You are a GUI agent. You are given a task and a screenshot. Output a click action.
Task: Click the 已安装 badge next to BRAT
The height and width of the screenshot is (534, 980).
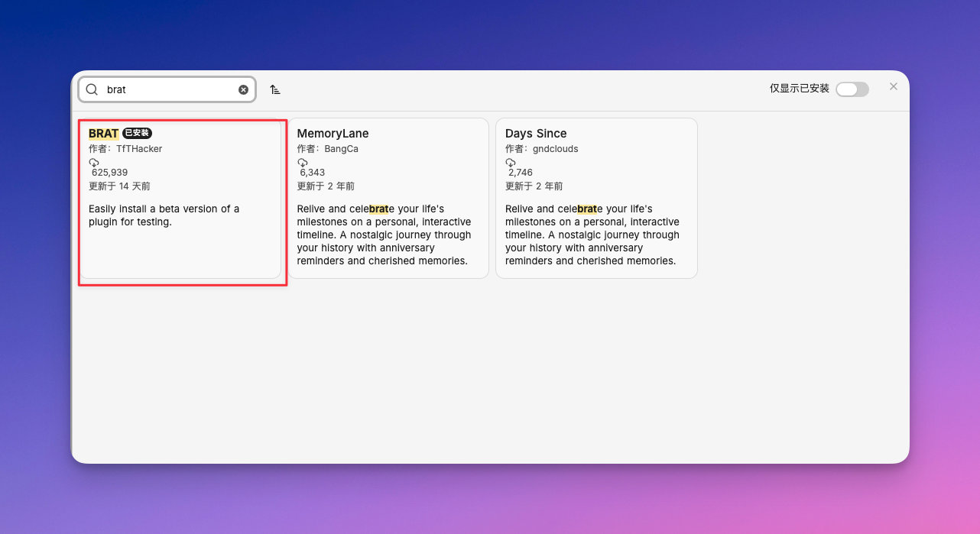click(137, 134)
